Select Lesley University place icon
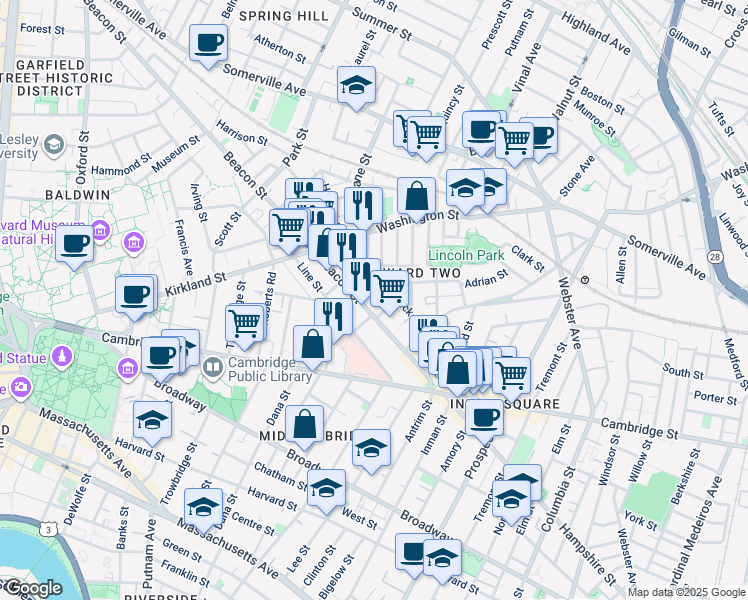 click(x=54, y=145)
